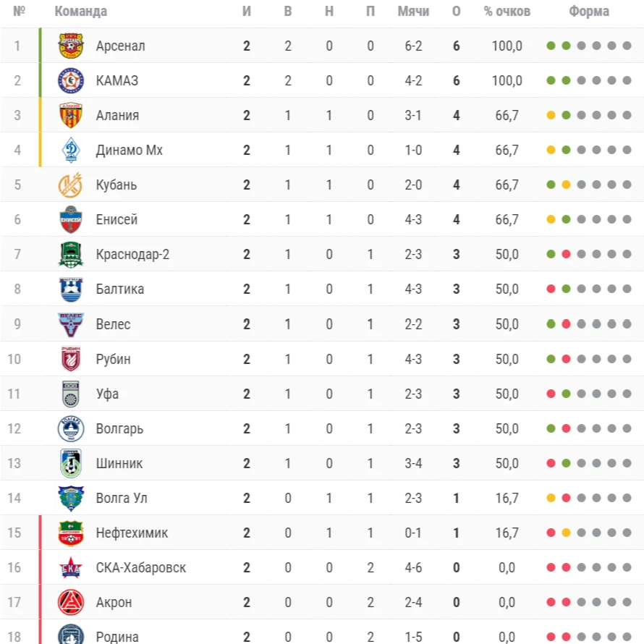Viewport: 644px width, 644px height.
Task: Click Арсенал's first green form dot
Action: [551, 46]
